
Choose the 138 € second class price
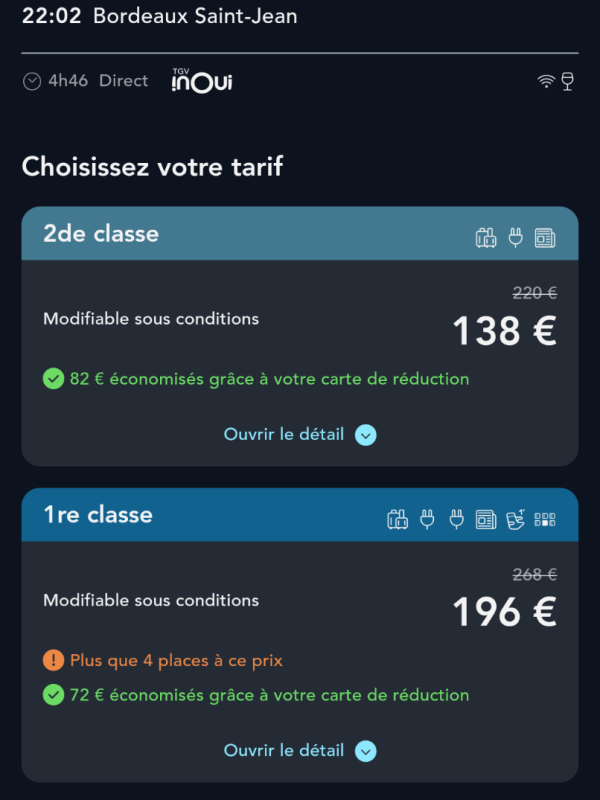pyautogui.click(x=504, y=331)
